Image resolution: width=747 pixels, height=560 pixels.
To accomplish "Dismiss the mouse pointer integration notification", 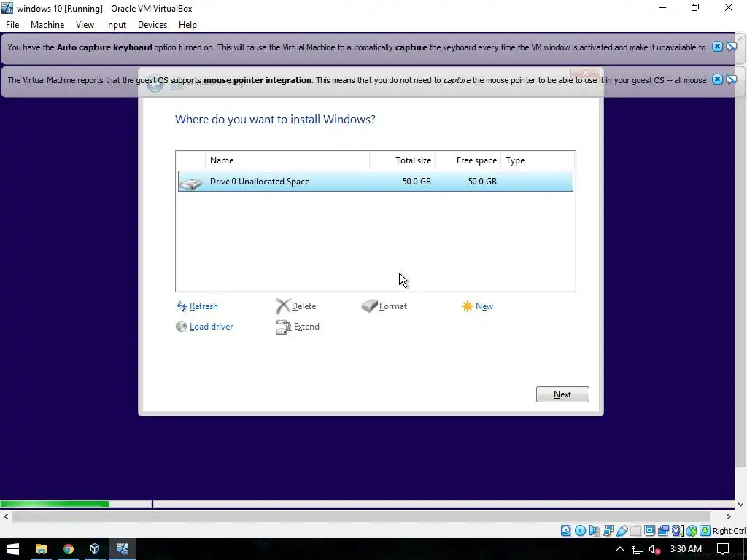I will [x=717, y=79].
